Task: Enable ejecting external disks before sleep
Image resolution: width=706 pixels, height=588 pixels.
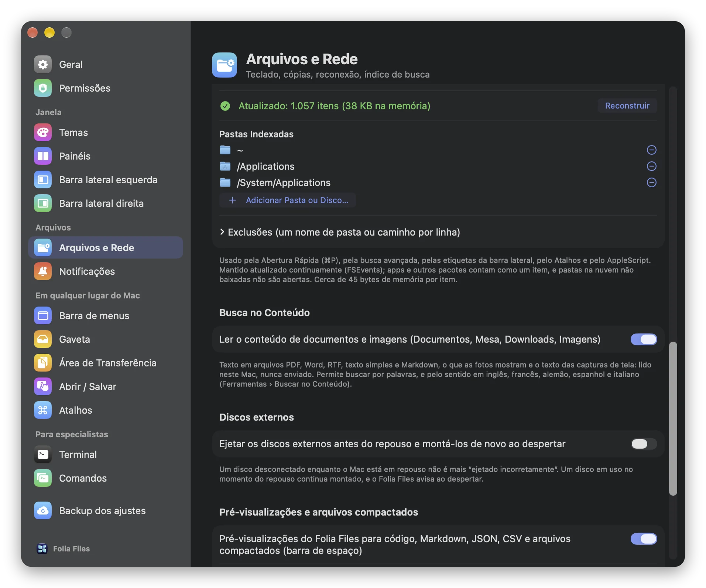Action: pyautogui.click(x=644, y=444)
